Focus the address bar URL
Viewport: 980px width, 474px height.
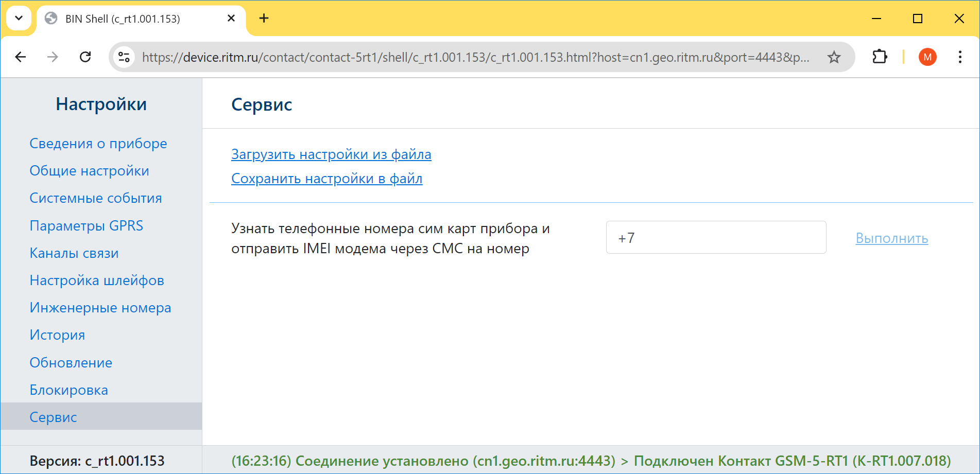pyautogui.click(x=475, y=57)
